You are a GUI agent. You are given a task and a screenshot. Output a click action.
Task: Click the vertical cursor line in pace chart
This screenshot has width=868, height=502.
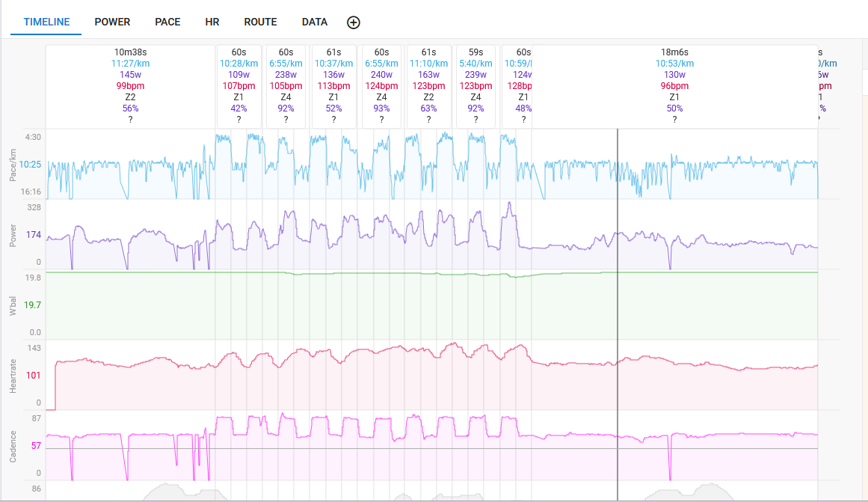pos(618,164)
